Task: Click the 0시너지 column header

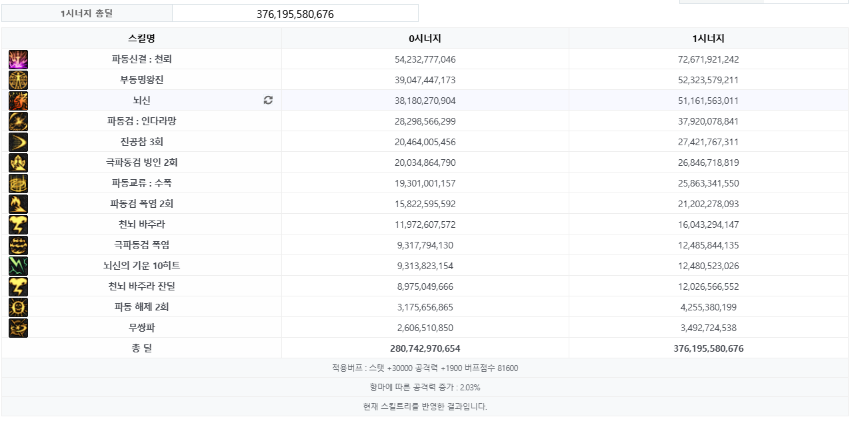Action: click(x=425, y=39)
